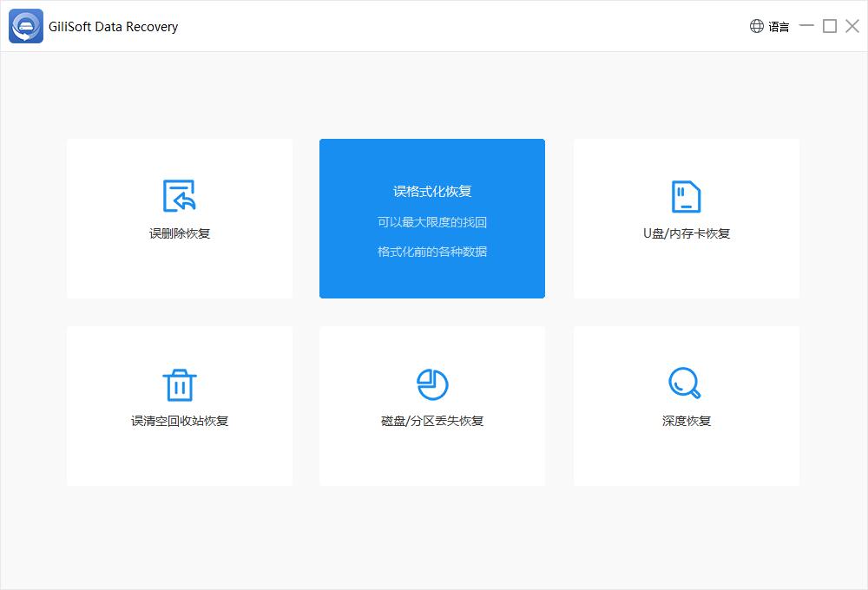Maximize the GiliSoft window
Screen dimensions: 868x590
(x=830, y=26)
